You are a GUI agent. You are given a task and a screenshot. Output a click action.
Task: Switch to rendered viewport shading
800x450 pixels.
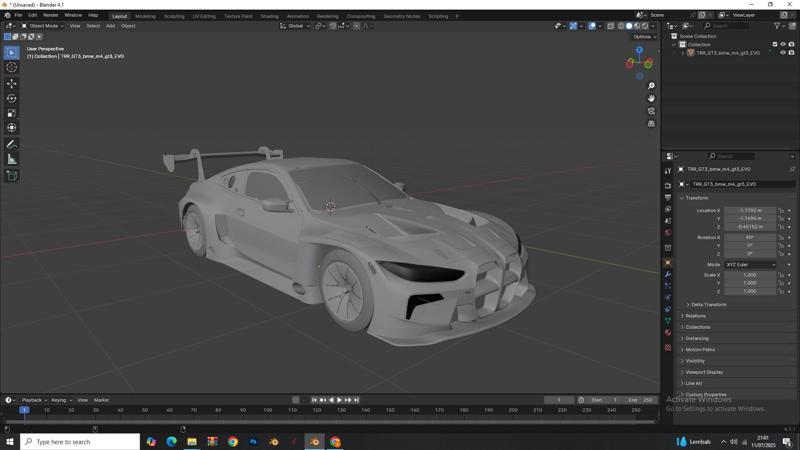(645, 26)
